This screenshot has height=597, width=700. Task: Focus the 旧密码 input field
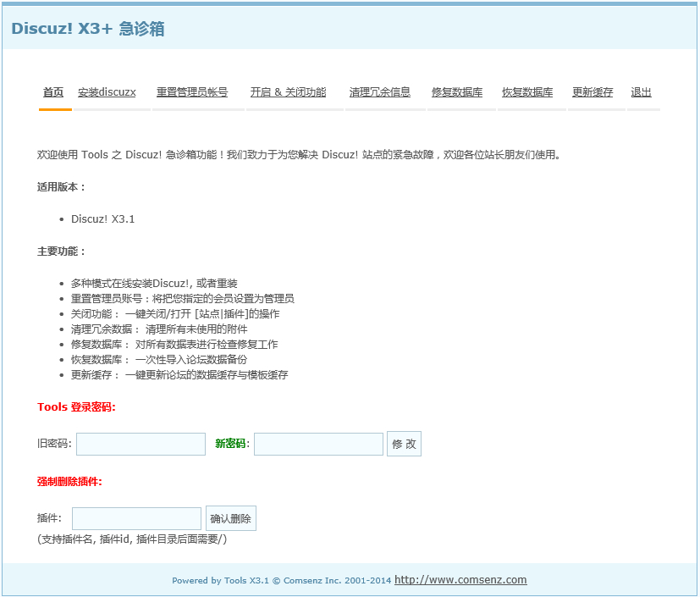(x=141, y=444)
